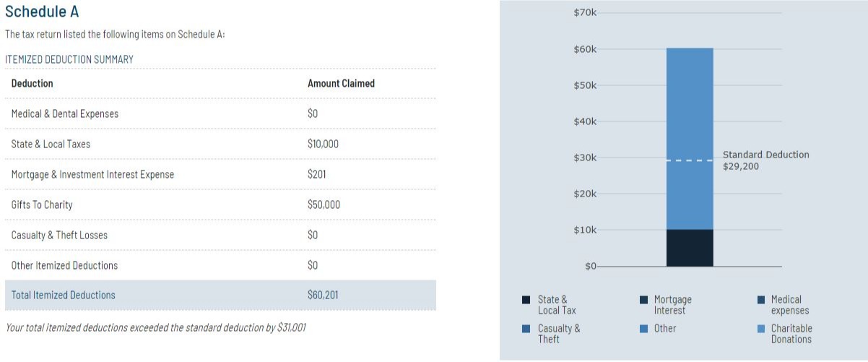The image size is (868, 362).
Task: Click the Schedule A heading
Action: point(42,12)
